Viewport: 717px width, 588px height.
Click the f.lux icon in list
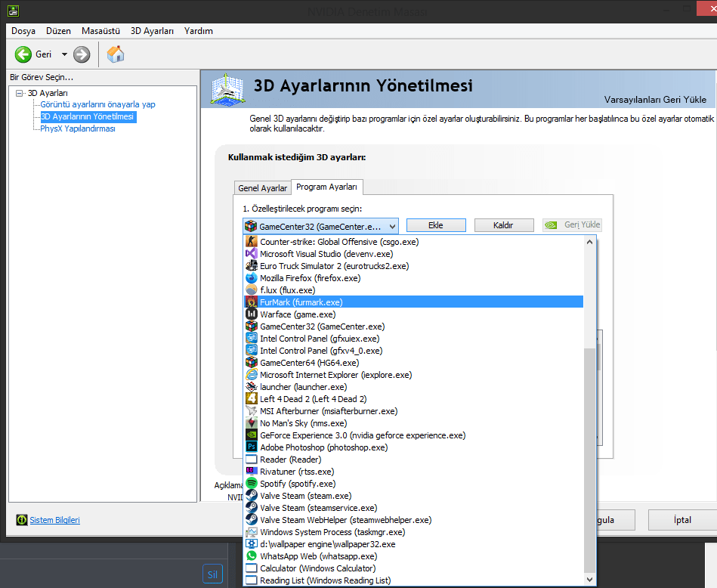(251, 290)
